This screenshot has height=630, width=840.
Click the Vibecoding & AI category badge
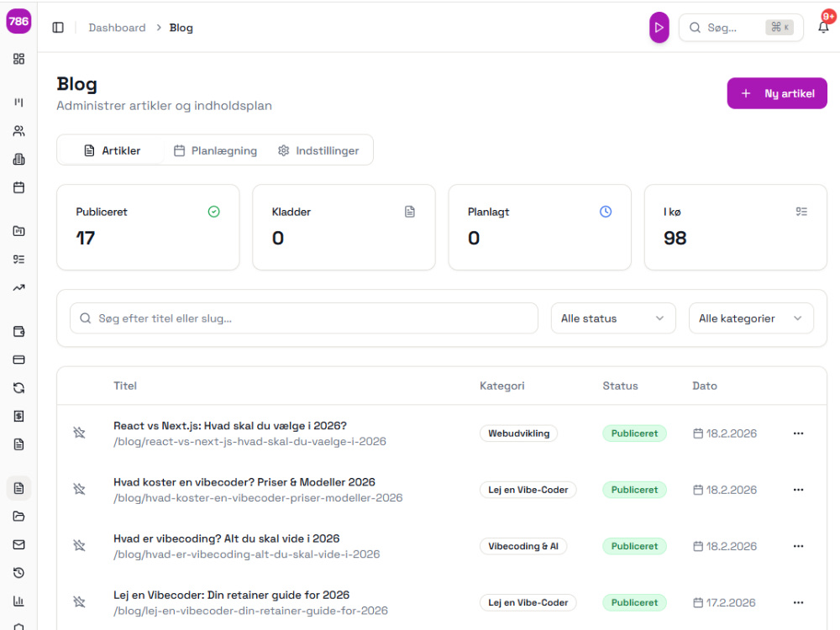click(522, 546)
